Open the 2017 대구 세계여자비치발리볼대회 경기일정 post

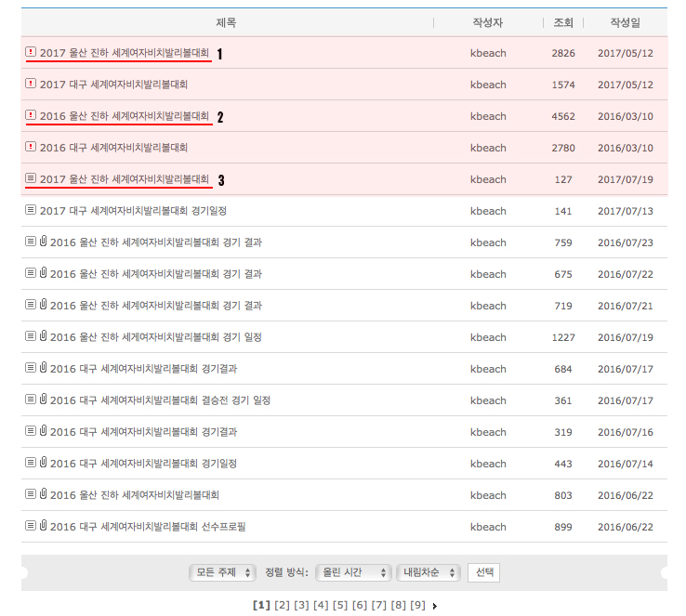133,211
